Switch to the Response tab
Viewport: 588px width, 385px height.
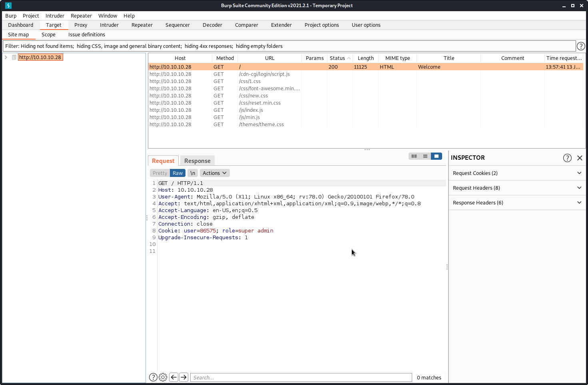click(x=197, y=161)
